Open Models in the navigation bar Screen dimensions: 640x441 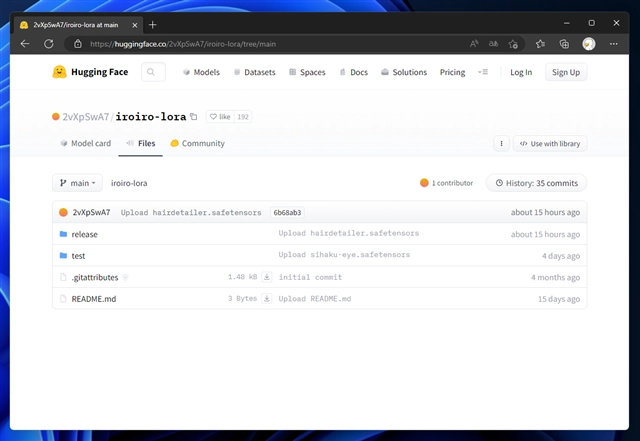pyautogui.click(x=201, y=72)
